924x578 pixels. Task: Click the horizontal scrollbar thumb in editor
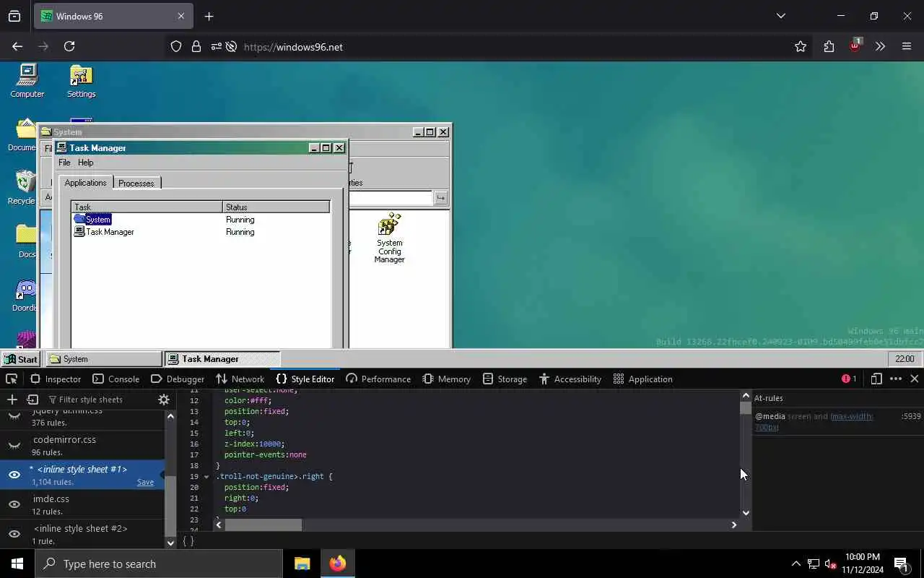click(x=263, y=525)
